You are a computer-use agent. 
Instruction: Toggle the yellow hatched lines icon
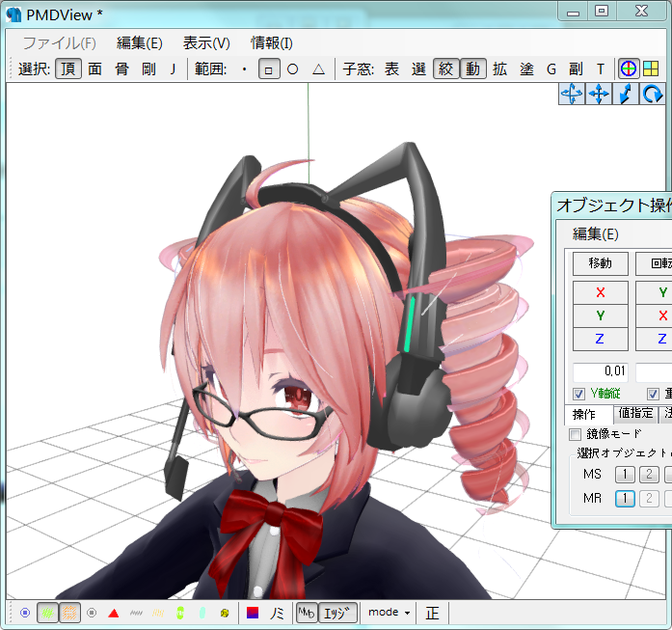tap(158, 614)
